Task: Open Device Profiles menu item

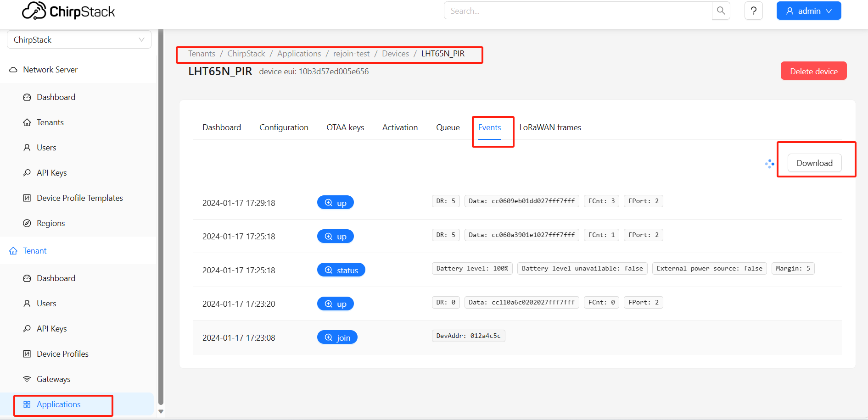Action: (77, 354)
